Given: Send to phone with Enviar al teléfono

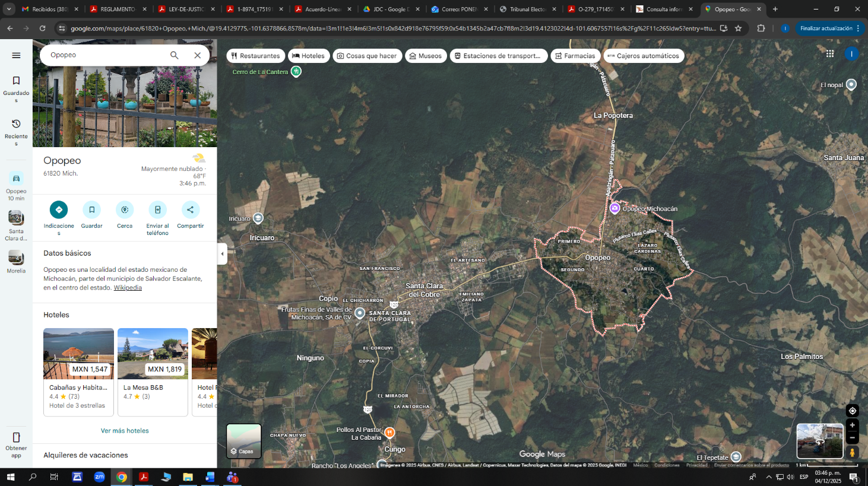Looking at the screenshot, I should coord(157,210).
